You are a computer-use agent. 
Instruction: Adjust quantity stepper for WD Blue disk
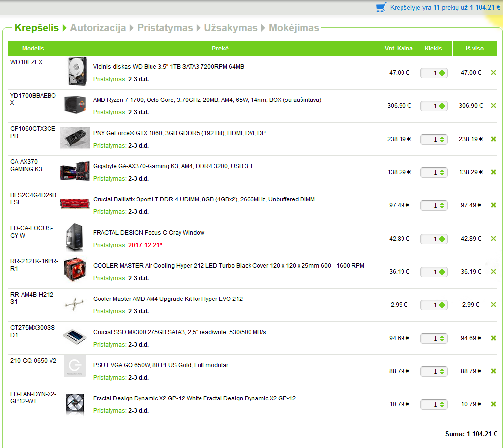pos(442,73)
